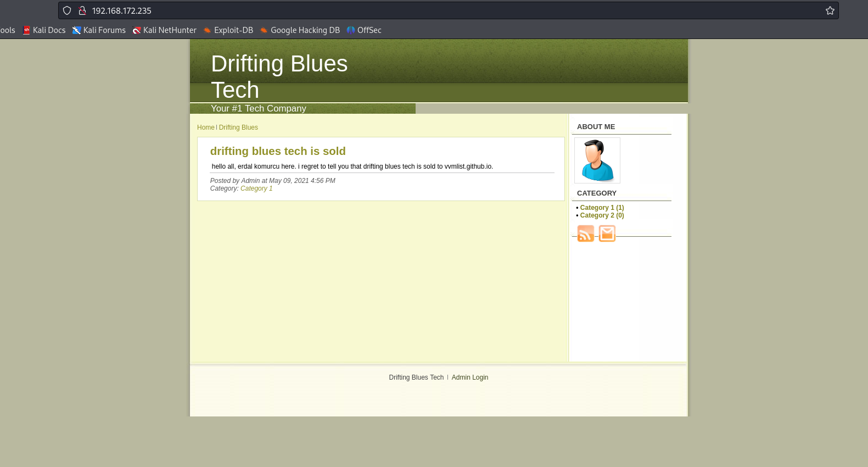Click the About Me avatar image
This screenshot has width=868, height=467.
pyautogui.click(x=597, y=160)
